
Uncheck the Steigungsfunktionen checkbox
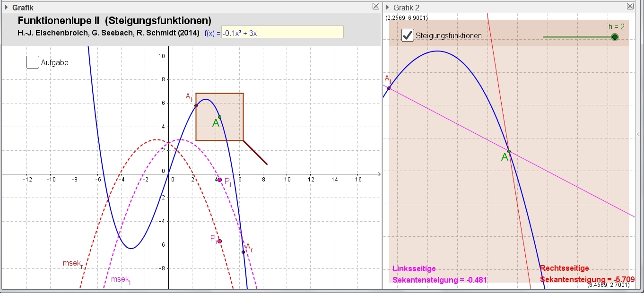click(x=408, y=35)
